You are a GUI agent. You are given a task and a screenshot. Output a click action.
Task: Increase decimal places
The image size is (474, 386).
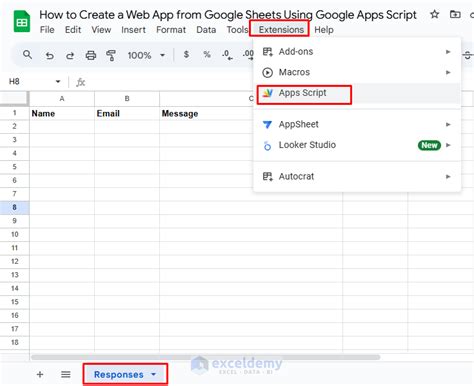click(248, 55)
